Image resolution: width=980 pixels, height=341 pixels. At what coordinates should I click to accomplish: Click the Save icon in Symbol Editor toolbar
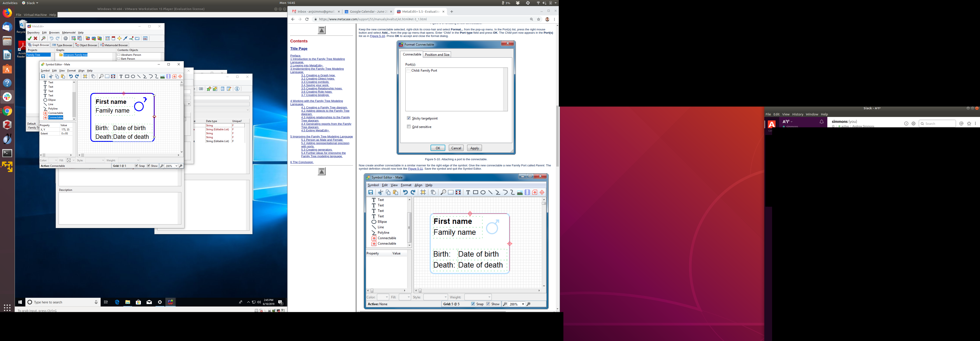point(43,77)
